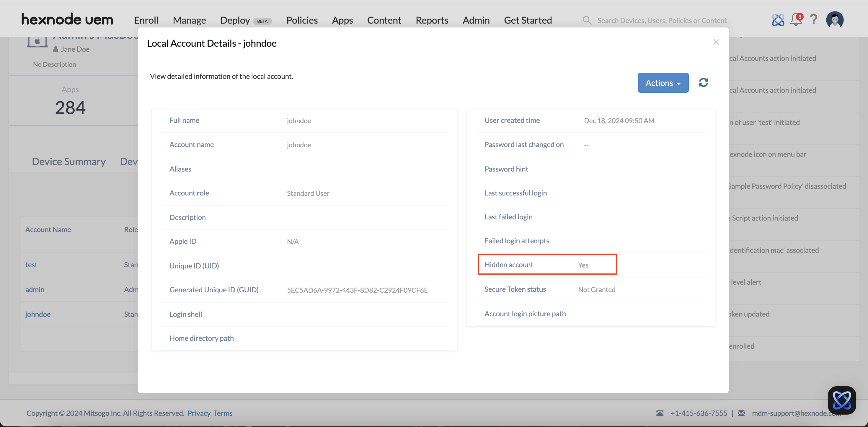The image size is (868, 427).
Task: Click the Failed login attempts label
Action: coord(517,241)
